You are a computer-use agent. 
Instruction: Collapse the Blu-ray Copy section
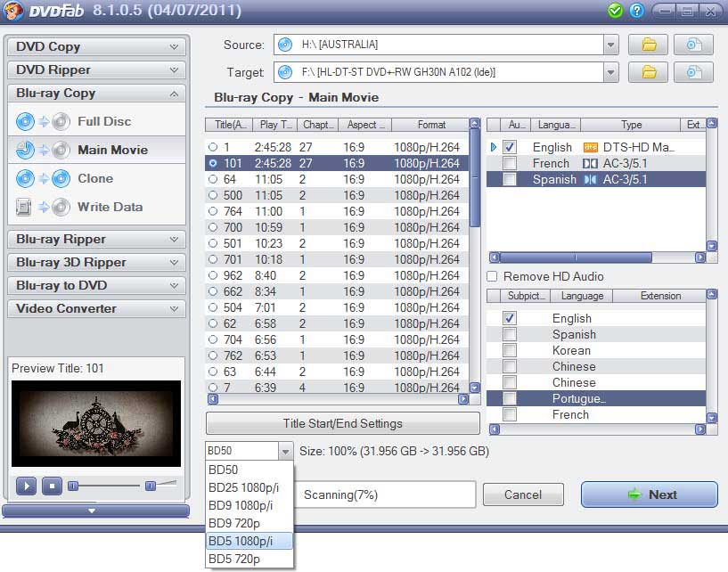tap(96, 94)
